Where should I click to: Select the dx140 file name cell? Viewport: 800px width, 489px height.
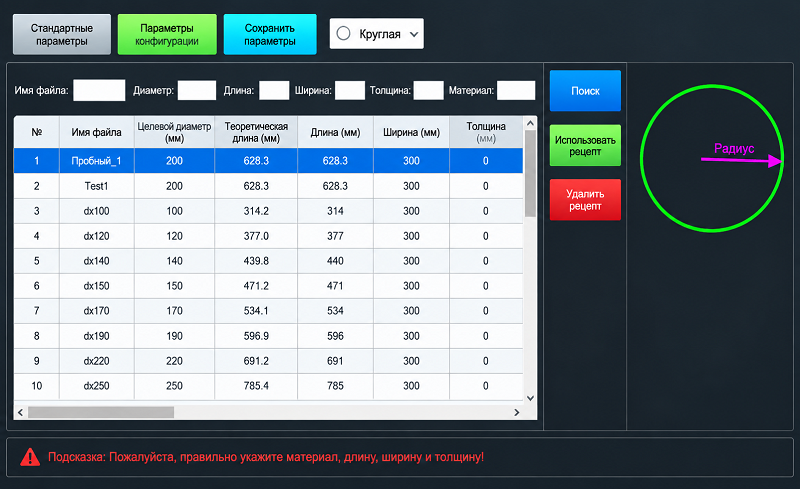(x=96, y=261)
